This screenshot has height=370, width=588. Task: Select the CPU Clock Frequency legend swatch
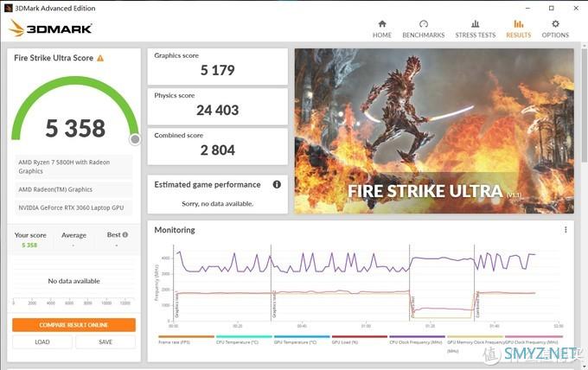tap(417, 336)
